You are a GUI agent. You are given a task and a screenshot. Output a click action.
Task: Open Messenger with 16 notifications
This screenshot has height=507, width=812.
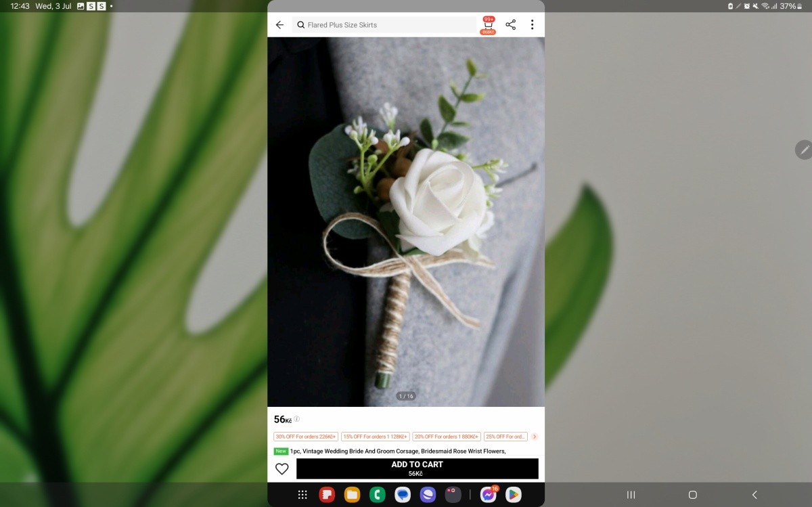[489, 494]
